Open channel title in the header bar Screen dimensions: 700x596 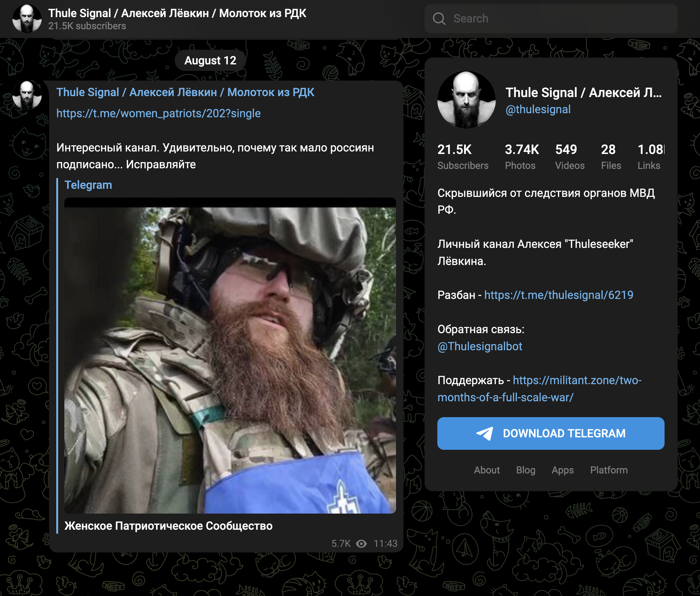coord(177,13)
